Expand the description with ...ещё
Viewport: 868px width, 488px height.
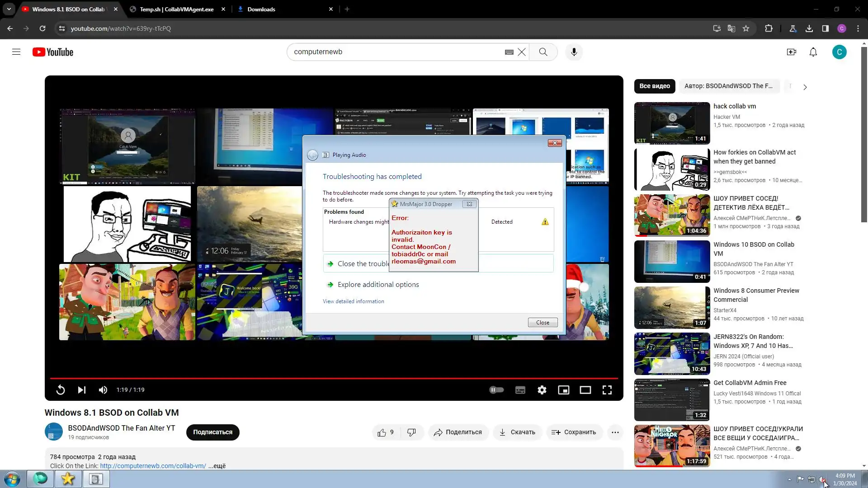(x=217, y=466)
